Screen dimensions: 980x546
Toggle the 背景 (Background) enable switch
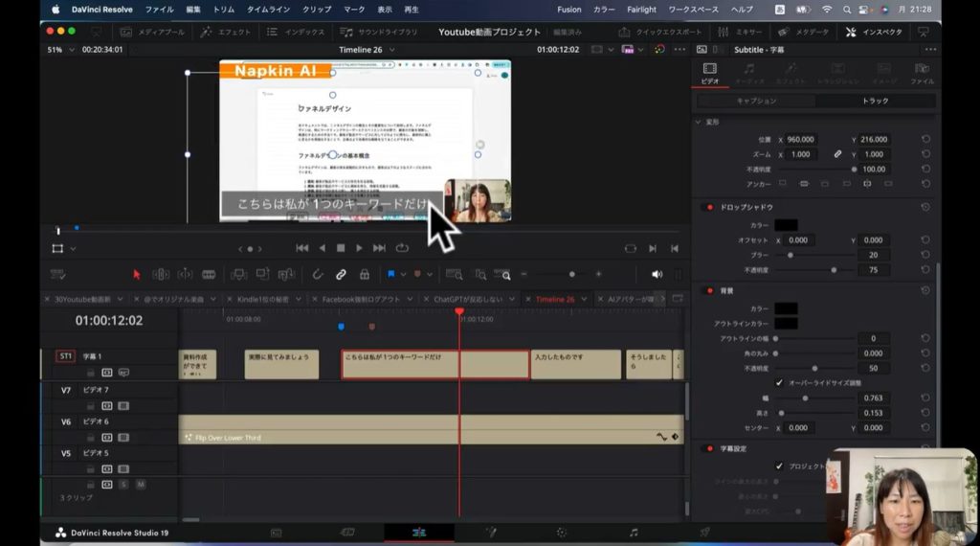709,290
